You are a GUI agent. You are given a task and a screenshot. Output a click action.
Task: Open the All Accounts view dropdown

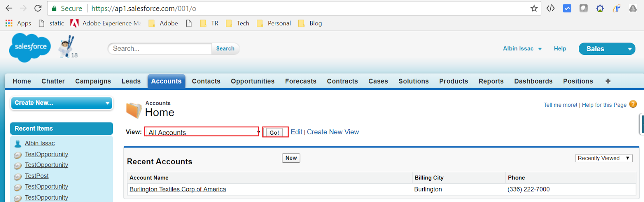click(x=203, y=132)
